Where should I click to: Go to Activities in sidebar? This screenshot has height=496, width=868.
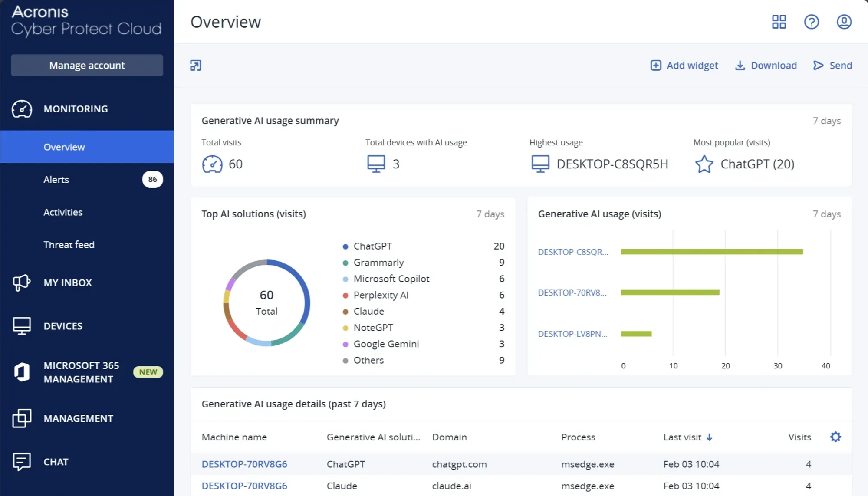click(63, 212)
